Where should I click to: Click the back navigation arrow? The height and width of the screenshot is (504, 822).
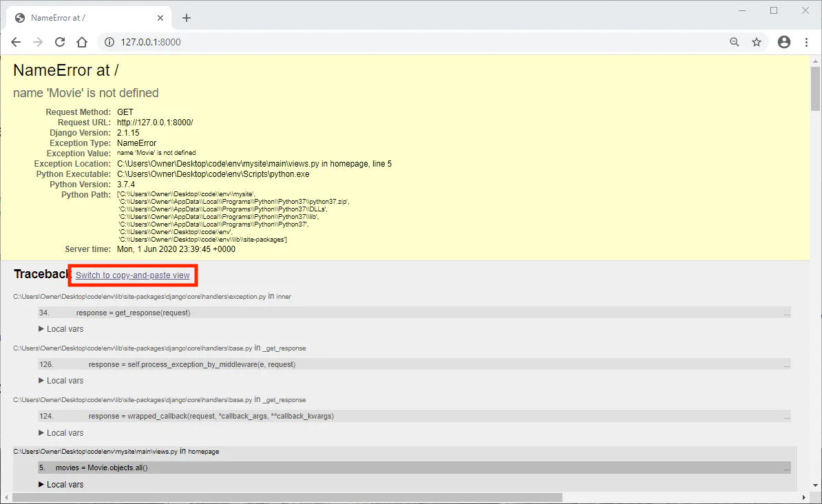[16, 42]
